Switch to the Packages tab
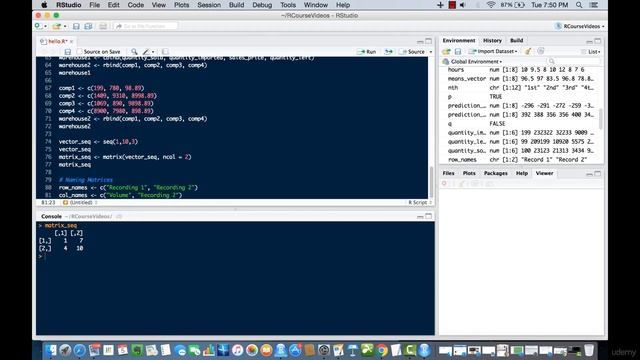The width and height of the screenshot is (640, 360). [496, 173]
